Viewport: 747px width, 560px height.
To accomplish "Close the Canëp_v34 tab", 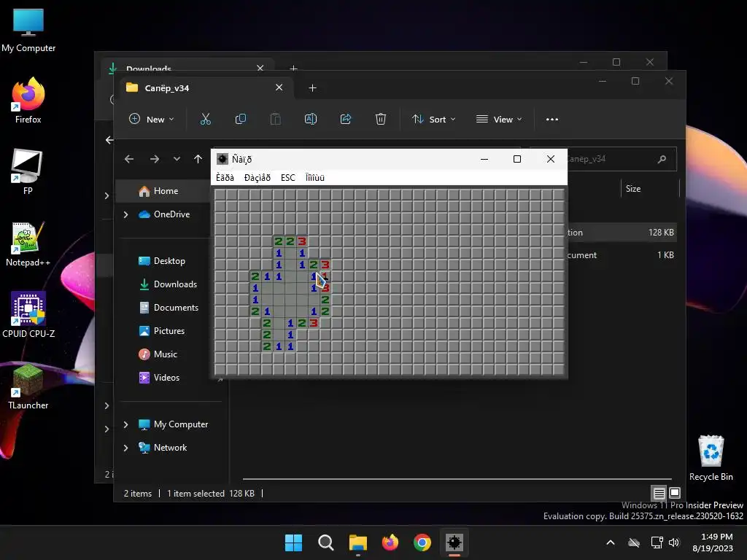I will click(x=279, y=87).
